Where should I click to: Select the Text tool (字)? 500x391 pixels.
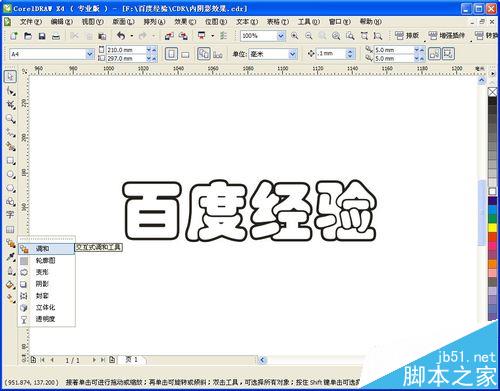(x=10, y=215)
